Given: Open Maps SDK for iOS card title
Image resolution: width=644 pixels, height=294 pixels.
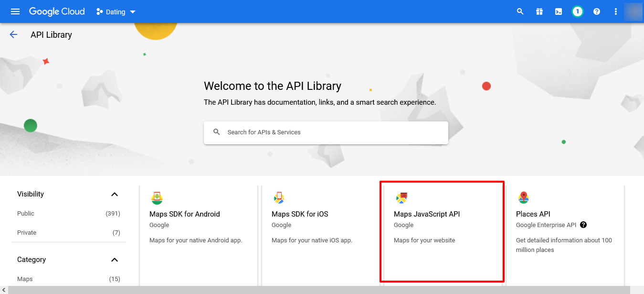Looking at the screenshot, I should coord(300,214).
